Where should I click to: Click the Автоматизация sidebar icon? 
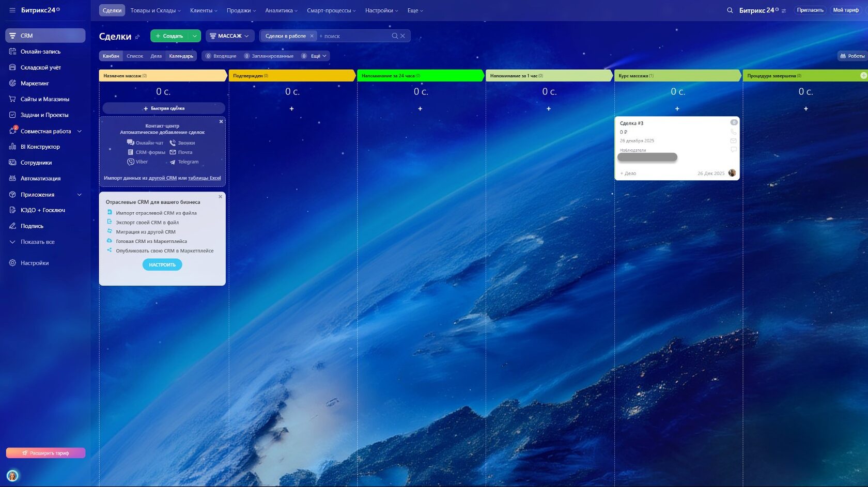12,179
